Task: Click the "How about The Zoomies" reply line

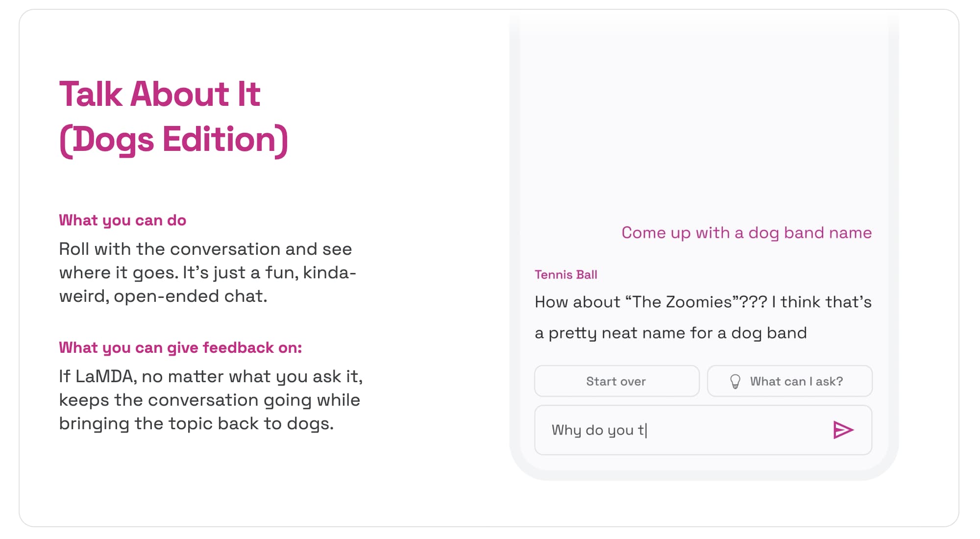Action: [x=703, y=302]
